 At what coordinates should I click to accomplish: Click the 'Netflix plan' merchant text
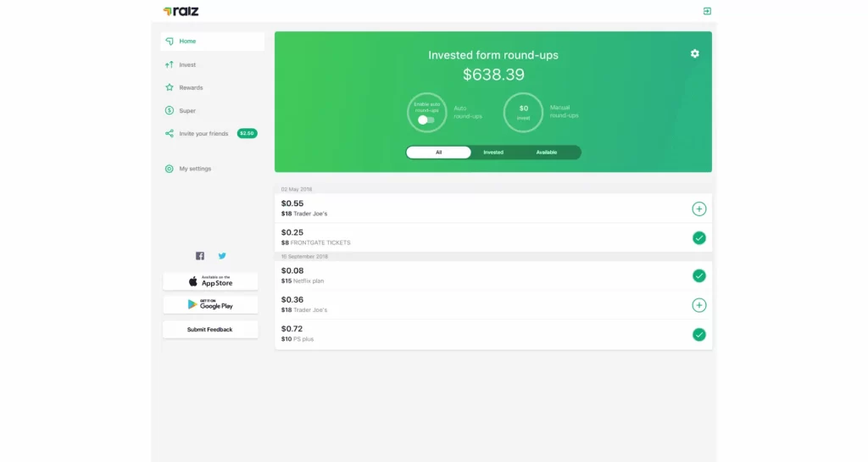click(309, 281)
